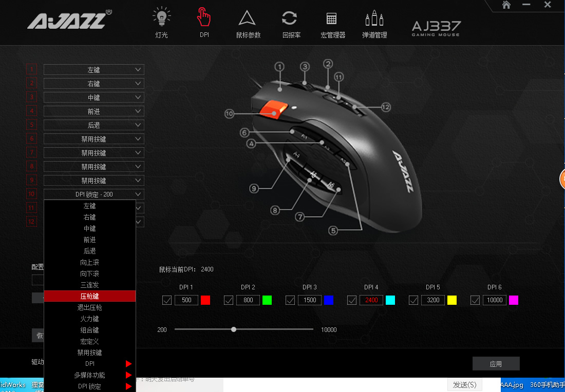
Task: Open the button 4 前进 dropdown
Action: pyautogui.click(x=94, y=111)
